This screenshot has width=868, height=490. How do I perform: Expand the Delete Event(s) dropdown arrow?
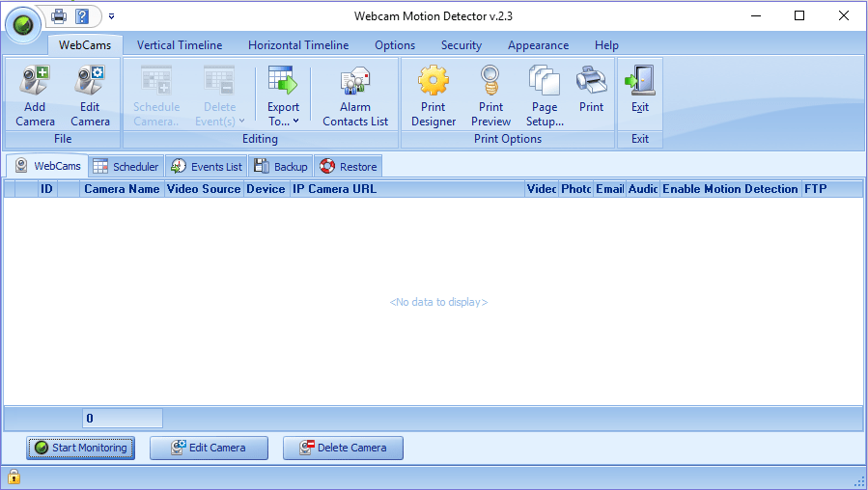[x=242, y=122]
